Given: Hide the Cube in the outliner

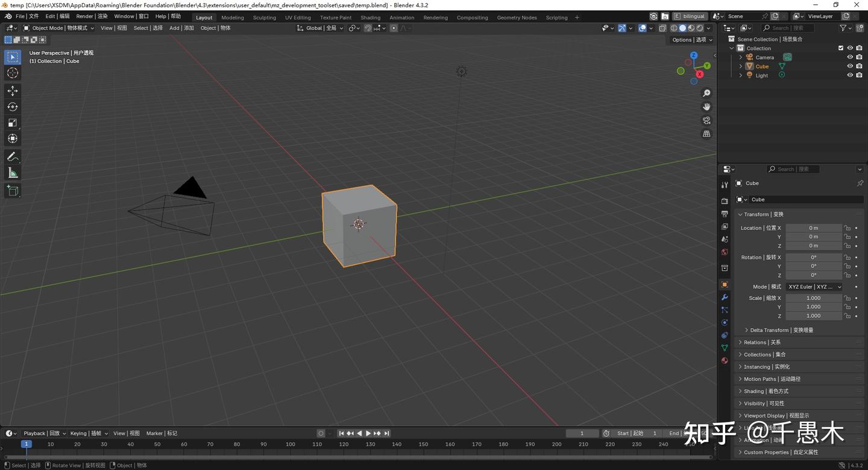Looking at the screenshot, I should coord(850,66).
